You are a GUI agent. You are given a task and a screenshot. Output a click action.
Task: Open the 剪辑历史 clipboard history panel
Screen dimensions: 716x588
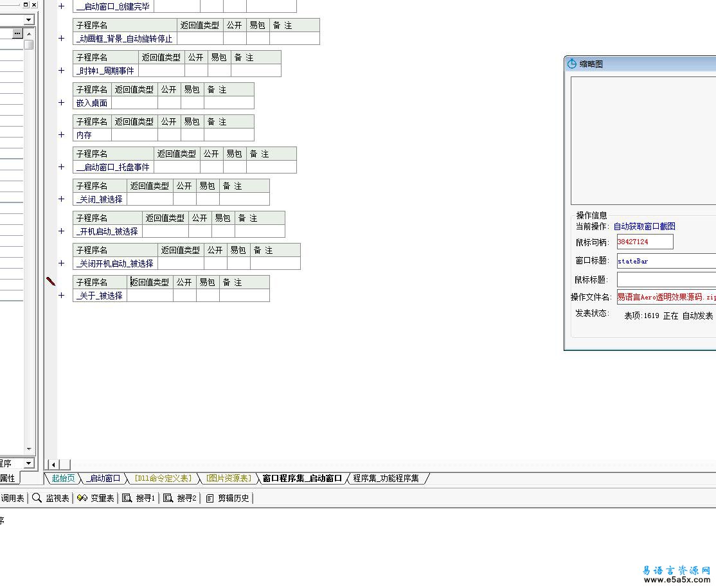pos(228,498)
